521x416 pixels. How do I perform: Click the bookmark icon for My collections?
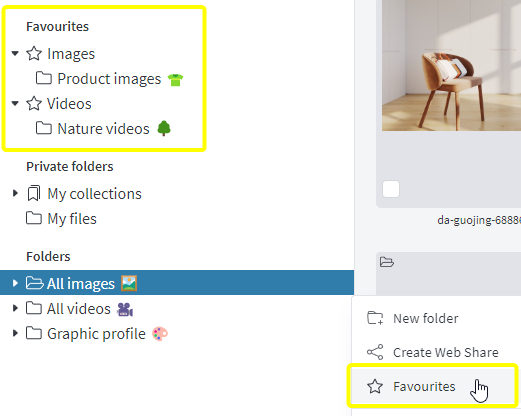[34, 193]
